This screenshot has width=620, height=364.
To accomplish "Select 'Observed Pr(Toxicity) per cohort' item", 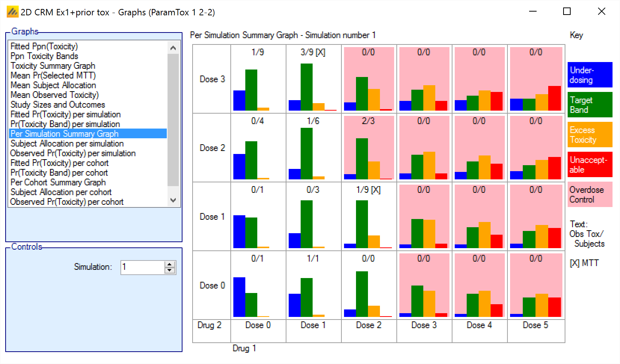I will (x=67, y=202).
